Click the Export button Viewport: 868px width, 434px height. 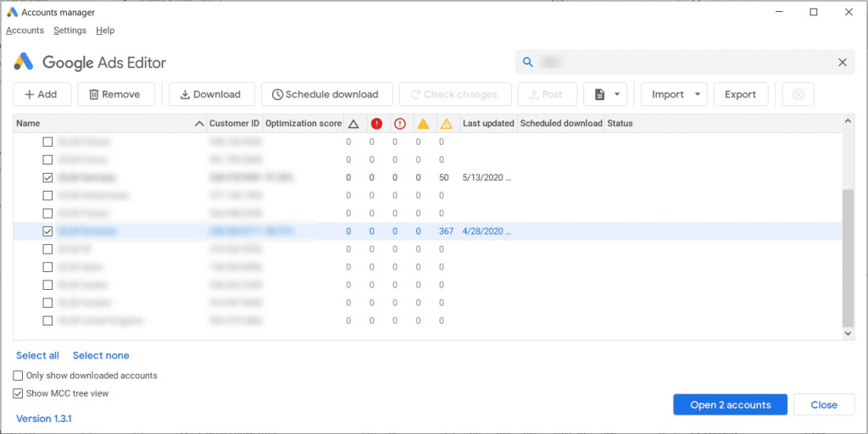click(x=741, y=95)
